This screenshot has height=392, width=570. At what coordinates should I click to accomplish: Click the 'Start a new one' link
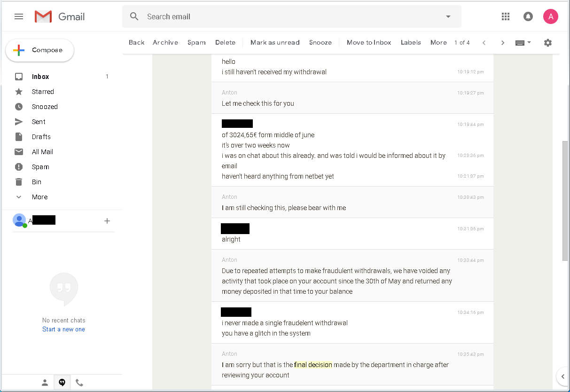(63, 329)
